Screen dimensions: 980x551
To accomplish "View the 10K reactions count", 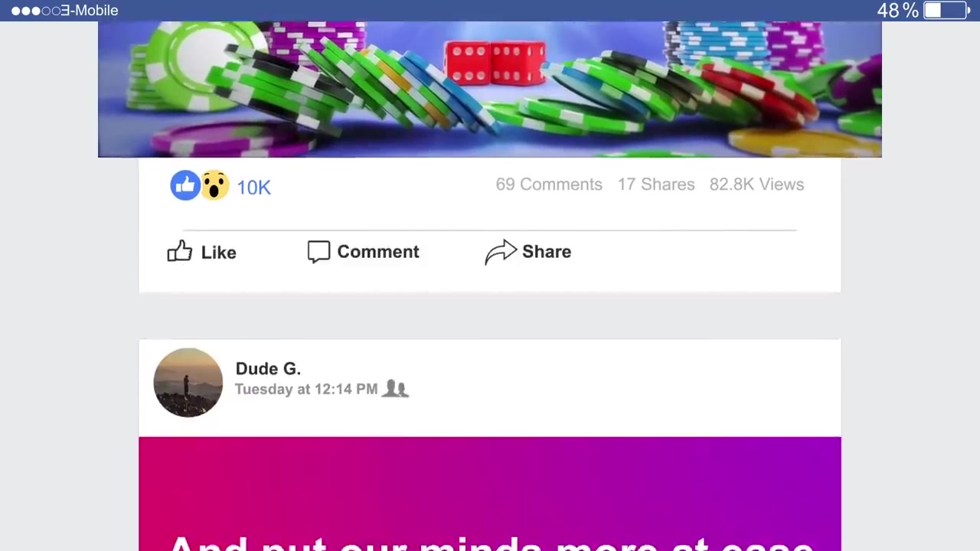I will tap(253, 187).
